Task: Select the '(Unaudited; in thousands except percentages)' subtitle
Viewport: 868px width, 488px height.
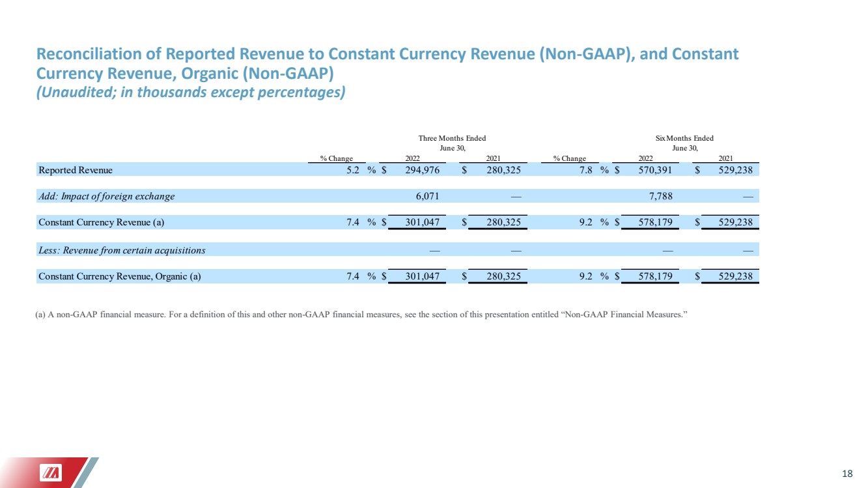Action: pyautogui.click(x=190, y=93)
